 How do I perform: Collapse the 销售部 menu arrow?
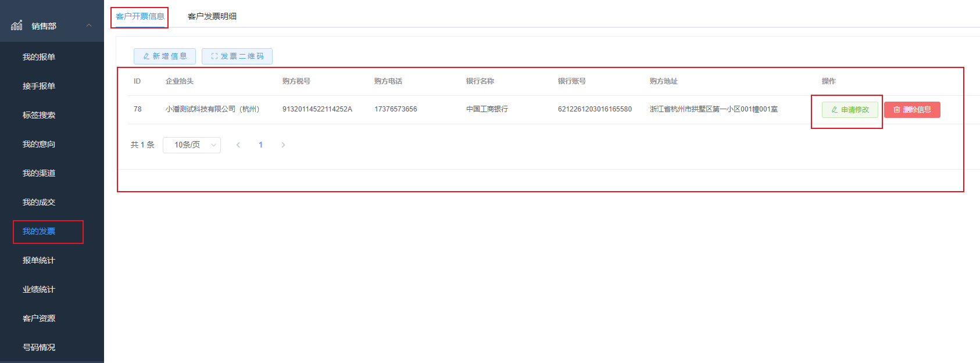pos(89,26)
